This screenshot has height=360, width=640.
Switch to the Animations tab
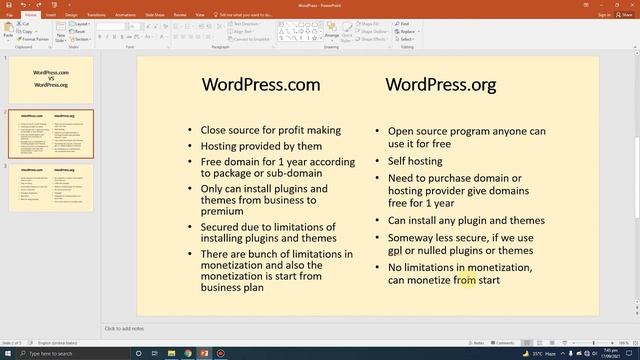125,15
